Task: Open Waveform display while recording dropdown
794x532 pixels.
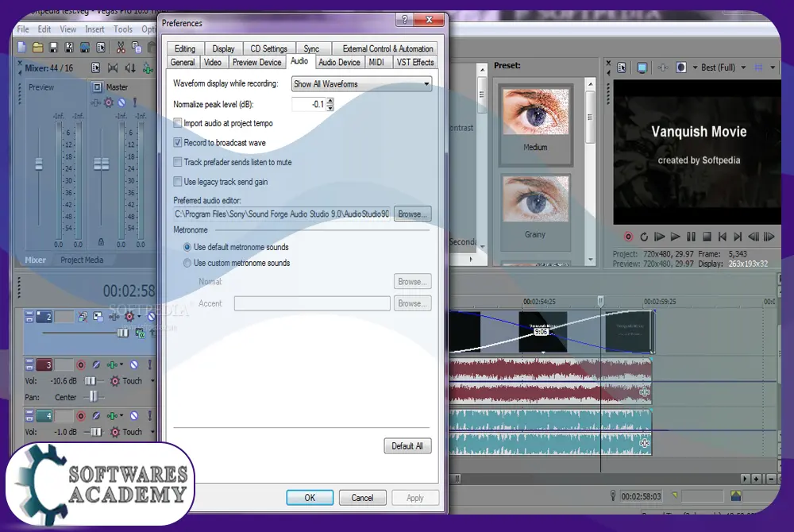Action: 361,83
